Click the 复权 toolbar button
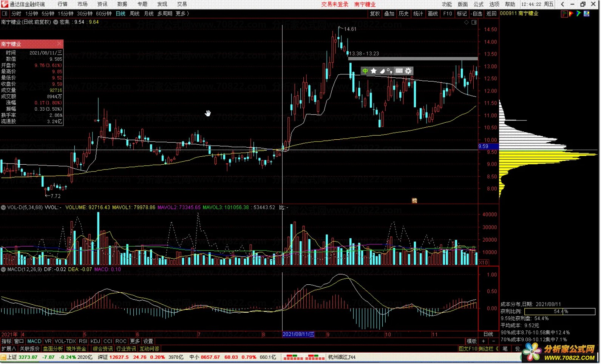The image size is (601, 364). [375, 14]
